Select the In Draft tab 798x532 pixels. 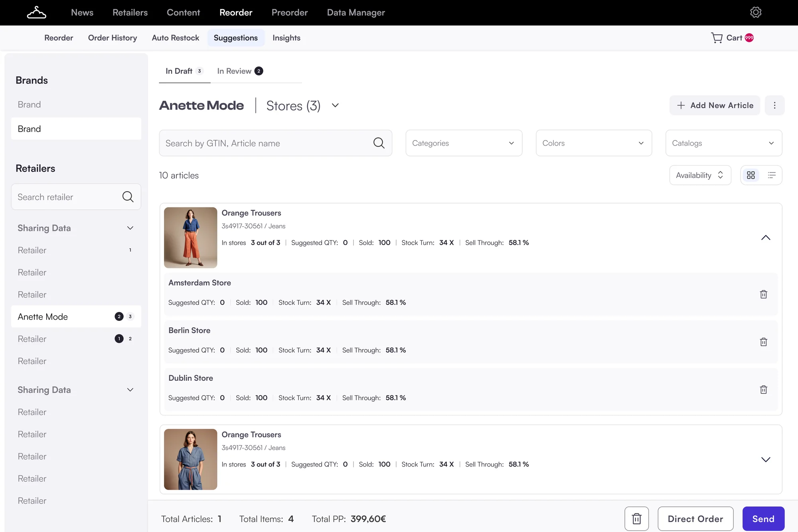[184, 71]
